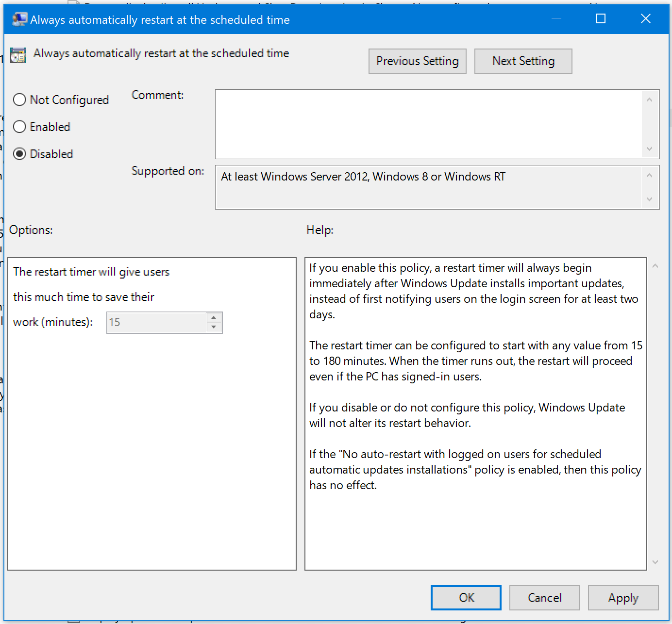The height and width of the screenshot is (624, 672).
Task: Increase the restart timer minutes with the up arrow
Action: 214,317
